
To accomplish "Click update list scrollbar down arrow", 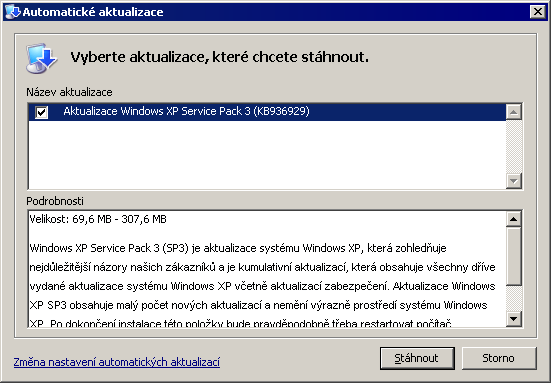I will pyautogui.click(x=513, y=181).
